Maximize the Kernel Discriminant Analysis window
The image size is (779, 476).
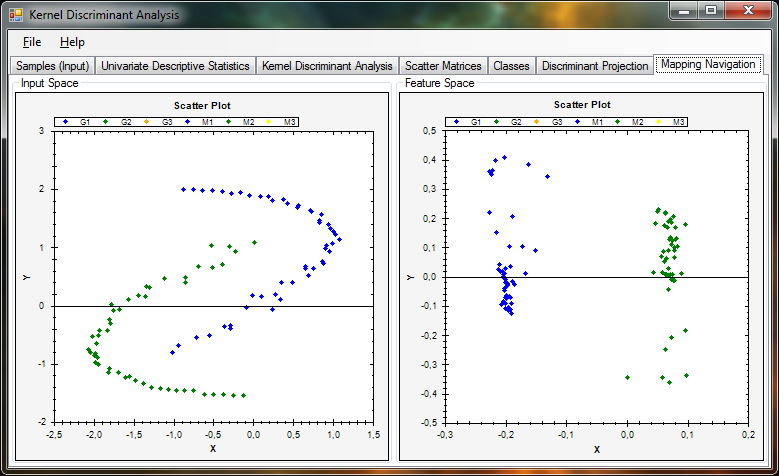point(711,10)
